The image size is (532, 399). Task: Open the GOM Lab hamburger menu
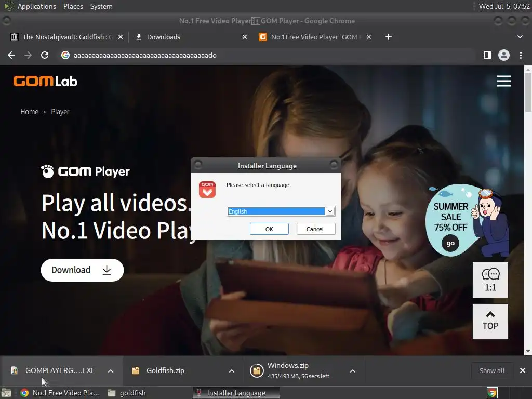point(504,81)
